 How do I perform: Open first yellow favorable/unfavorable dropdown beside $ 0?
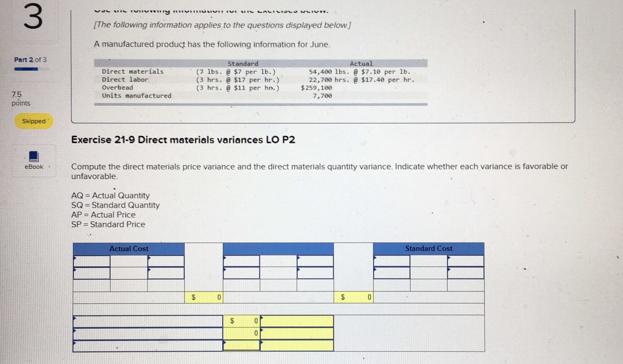coord(297,321)
